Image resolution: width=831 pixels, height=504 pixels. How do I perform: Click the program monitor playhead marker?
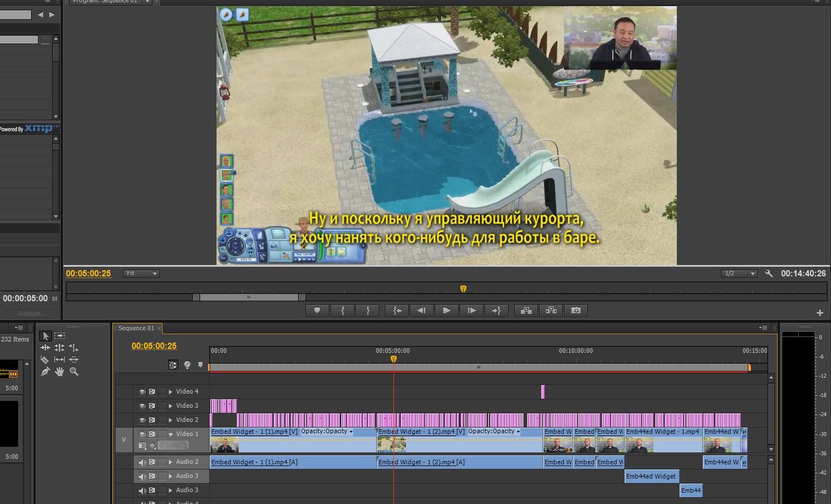pos(463,289)
